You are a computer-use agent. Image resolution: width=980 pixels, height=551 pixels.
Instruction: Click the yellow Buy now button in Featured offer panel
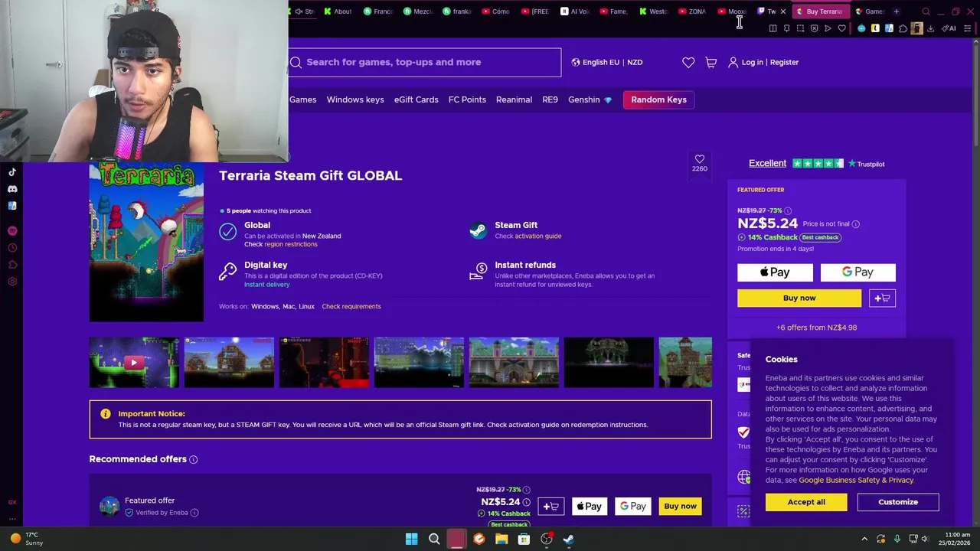(799, 298)
